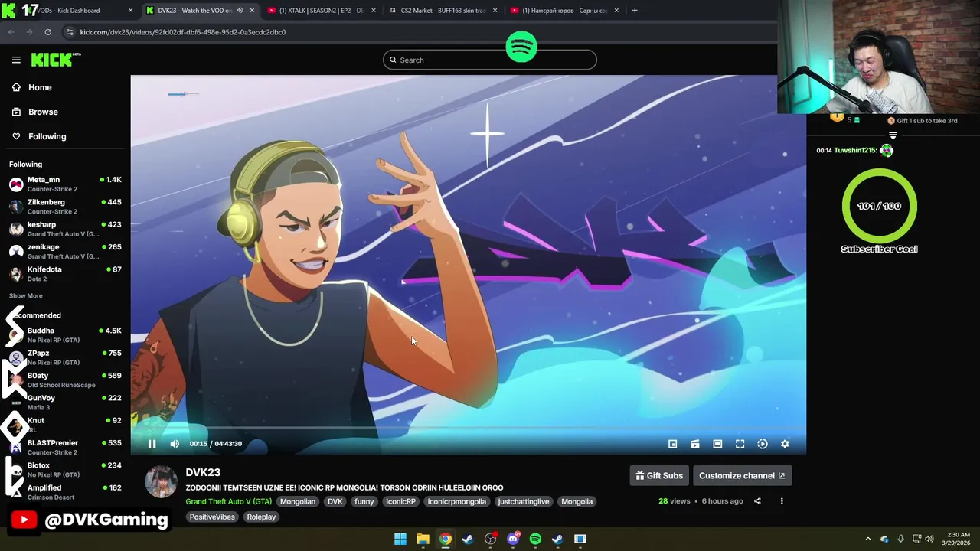Open Customize channel

click(x=742, y=475)
